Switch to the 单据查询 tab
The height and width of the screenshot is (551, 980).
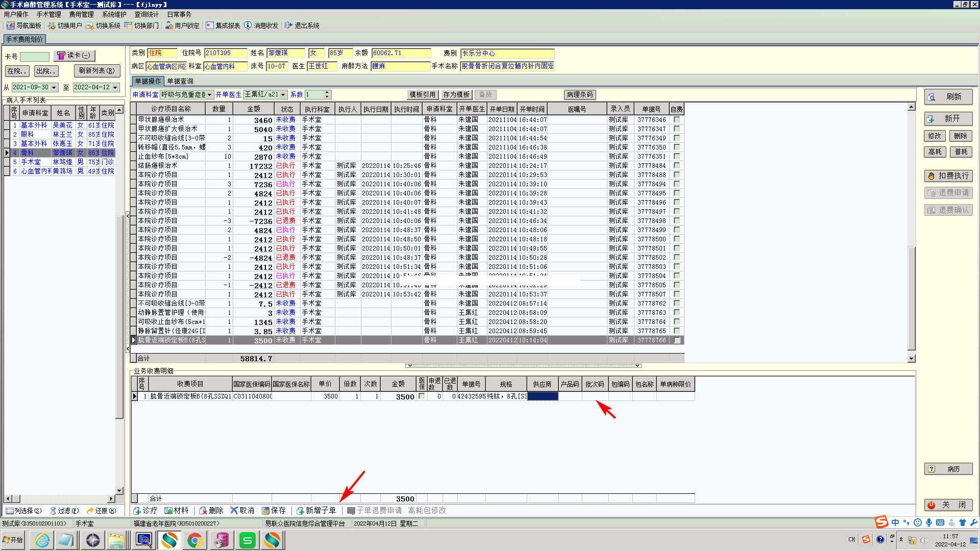pos(180,81)
